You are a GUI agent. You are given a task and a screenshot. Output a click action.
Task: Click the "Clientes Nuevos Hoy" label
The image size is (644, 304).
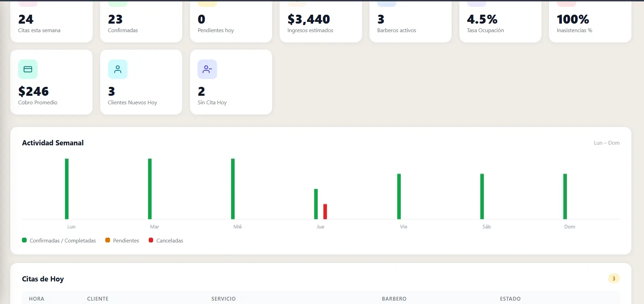tap(133, 103)
